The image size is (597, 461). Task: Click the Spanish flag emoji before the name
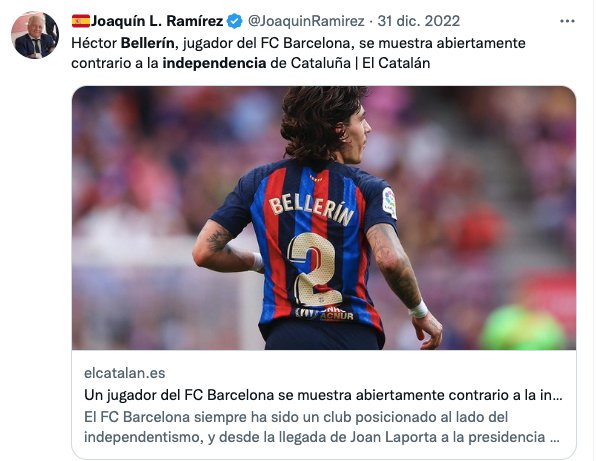81,21
